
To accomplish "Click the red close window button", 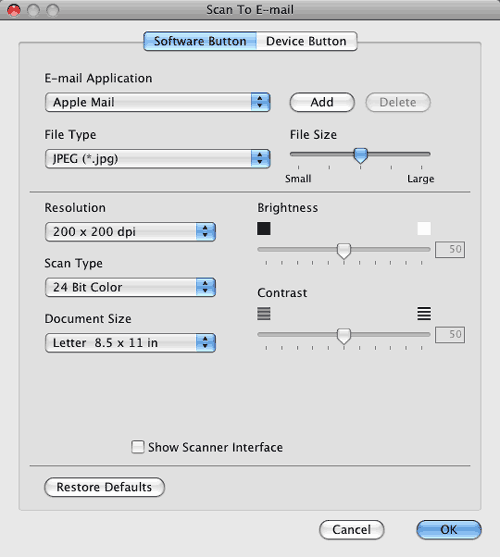I will (x=14, y=10).
